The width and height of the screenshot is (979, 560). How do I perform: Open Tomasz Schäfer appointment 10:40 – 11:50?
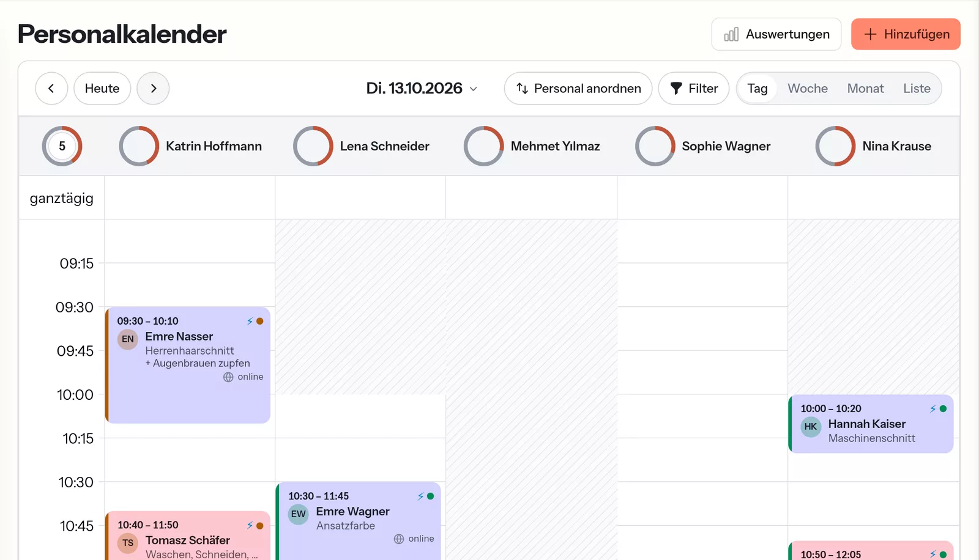pos(188,536)
